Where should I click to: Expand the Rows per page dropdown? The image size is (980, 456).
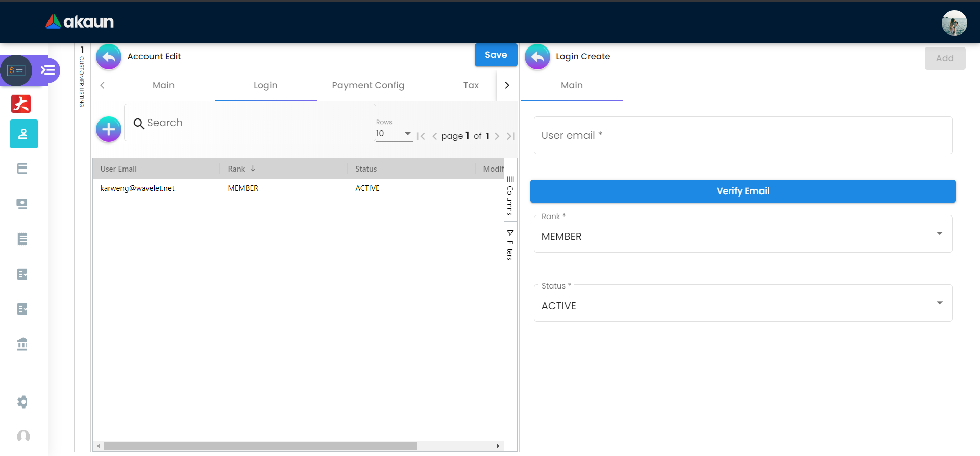(394, 134)
